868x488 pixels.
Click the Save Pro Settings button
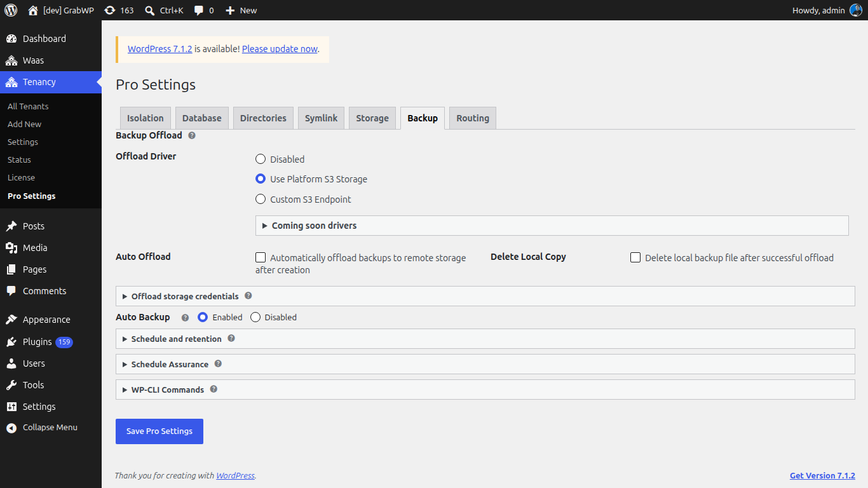coord(159,431)
